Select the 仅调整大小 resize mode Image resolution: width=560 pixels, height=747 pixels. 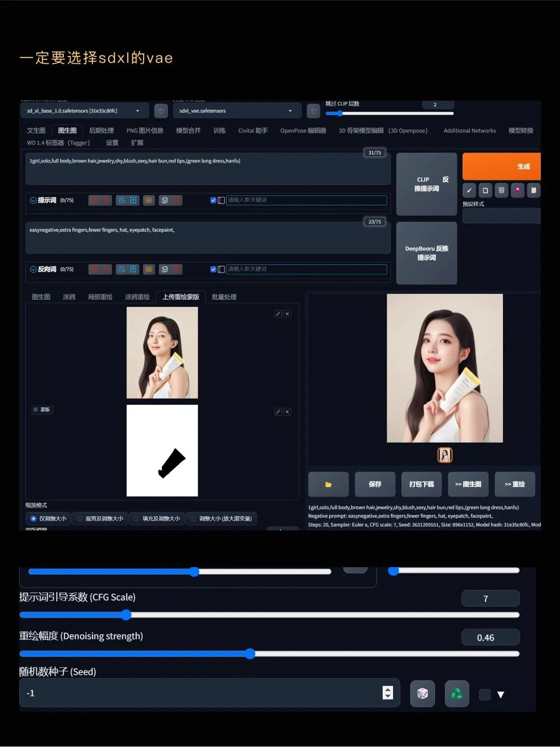(48, 518)
